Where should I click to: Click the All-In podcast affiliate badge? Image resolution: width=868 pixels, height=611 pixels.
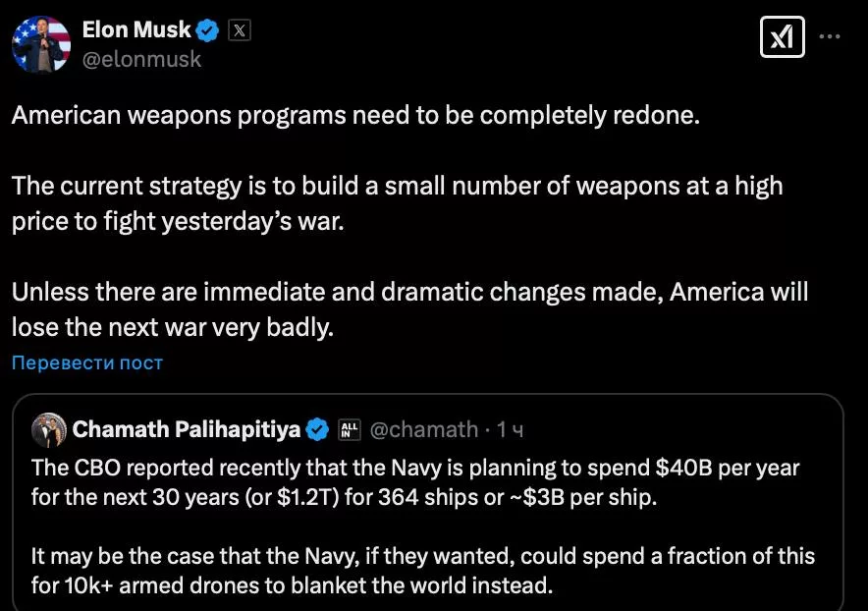coord(349,429)
